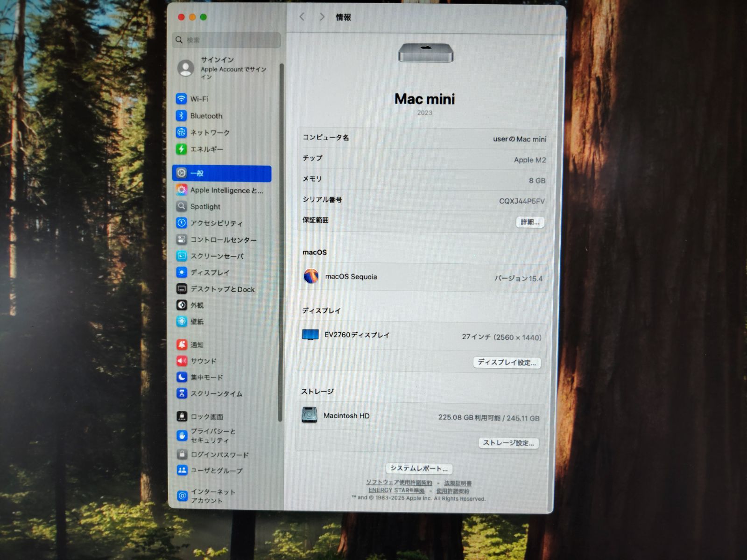Select the エネルギー (Energy) icon

[x=181, y=149]
